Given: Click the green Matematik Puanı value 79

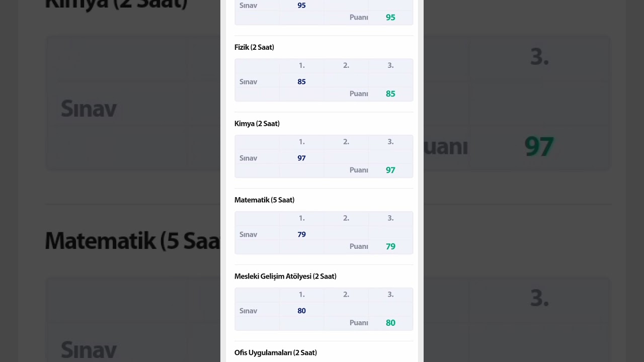Looking at the screenshot, I should pyautogui.click(x=390, y=246).
